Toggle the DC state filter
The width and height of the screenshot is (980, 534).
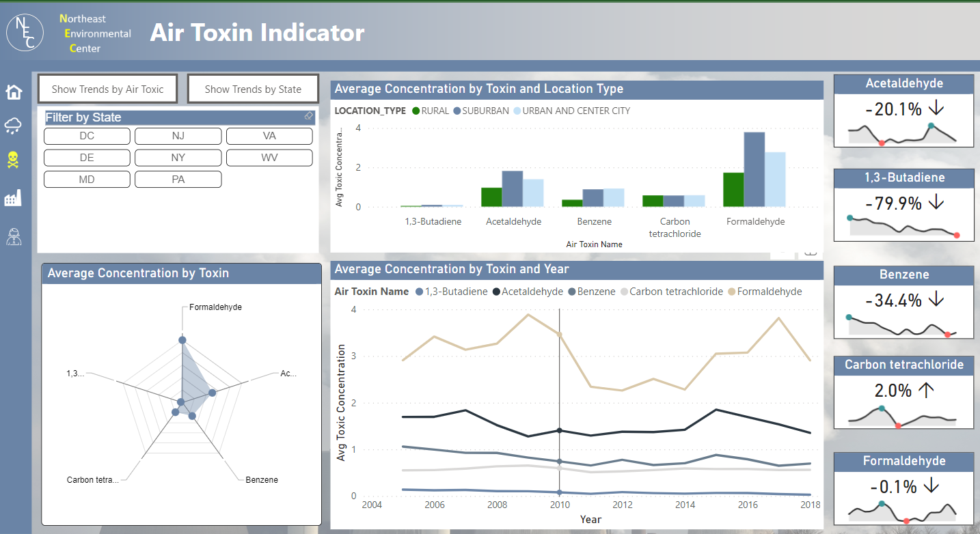(x=87, y=136)
